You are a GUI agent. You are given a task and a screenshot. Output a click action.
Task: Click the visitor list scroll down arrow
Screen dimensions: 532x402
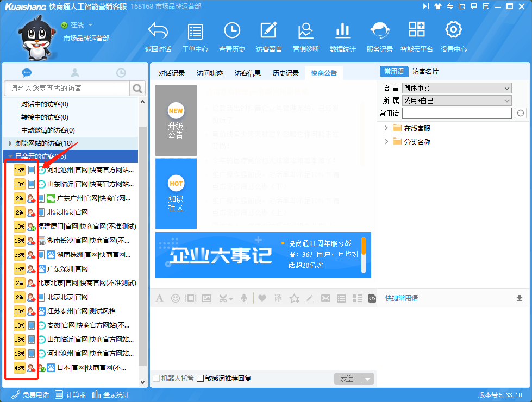(x=143, y=382)
